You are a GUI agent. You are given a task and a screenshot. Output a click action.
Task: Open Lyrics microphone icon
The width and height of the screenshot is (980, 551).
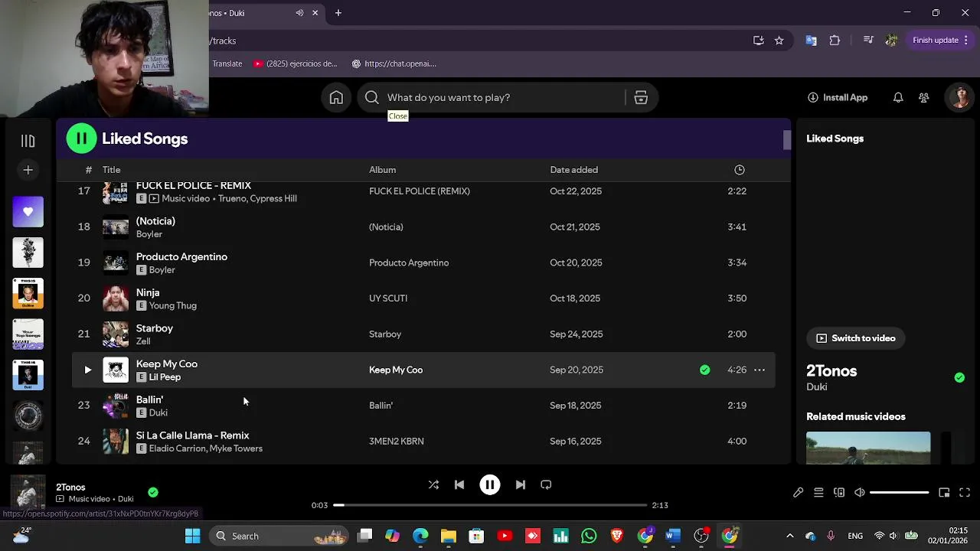tap(798, 493)
